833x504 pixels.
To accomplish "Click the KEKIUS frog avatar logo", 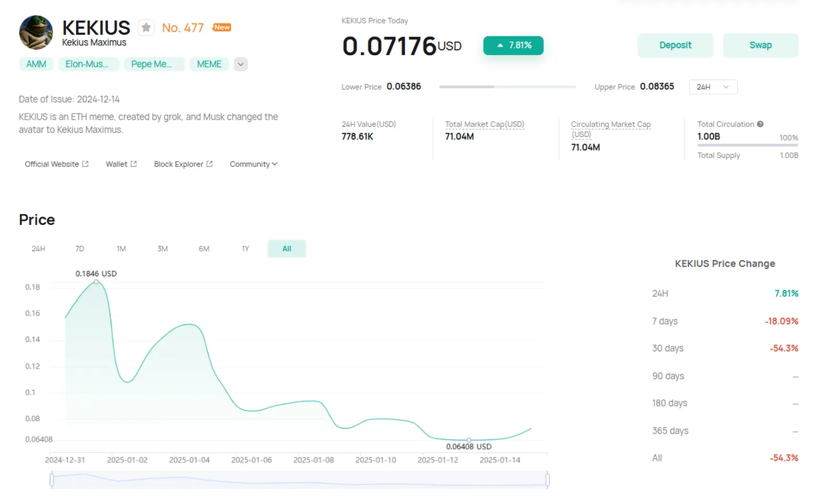I will pos(36,33).
